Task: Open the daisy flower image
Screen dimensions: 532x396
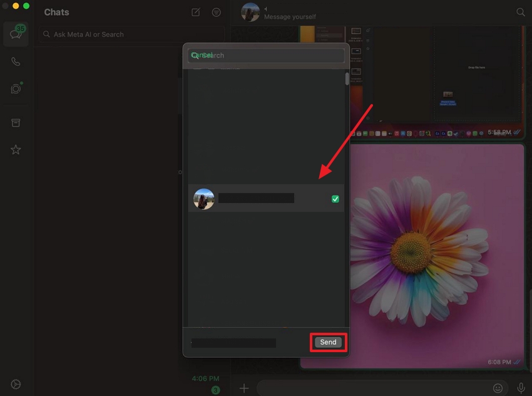Action: pos(412,254)
